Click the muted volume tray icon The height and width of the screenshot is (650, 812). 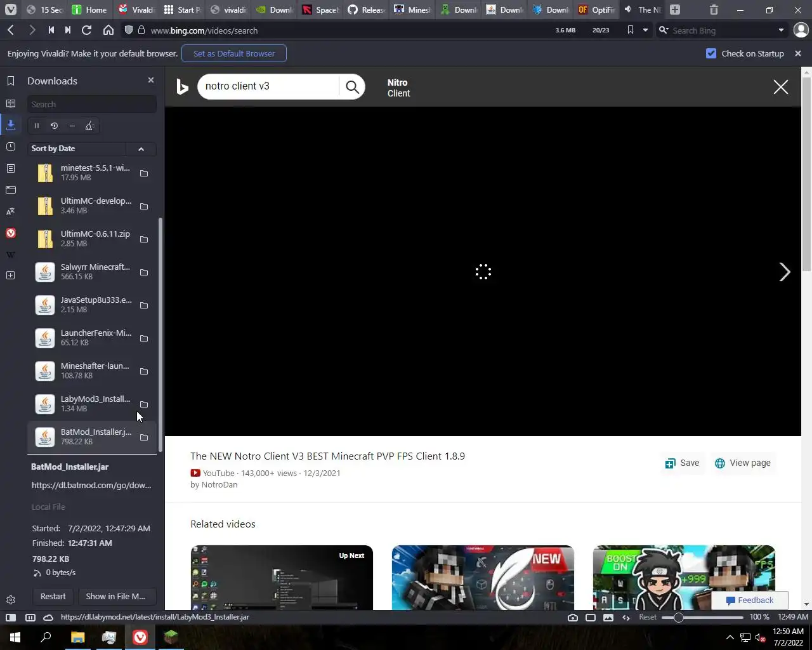(x=761, y=637)
